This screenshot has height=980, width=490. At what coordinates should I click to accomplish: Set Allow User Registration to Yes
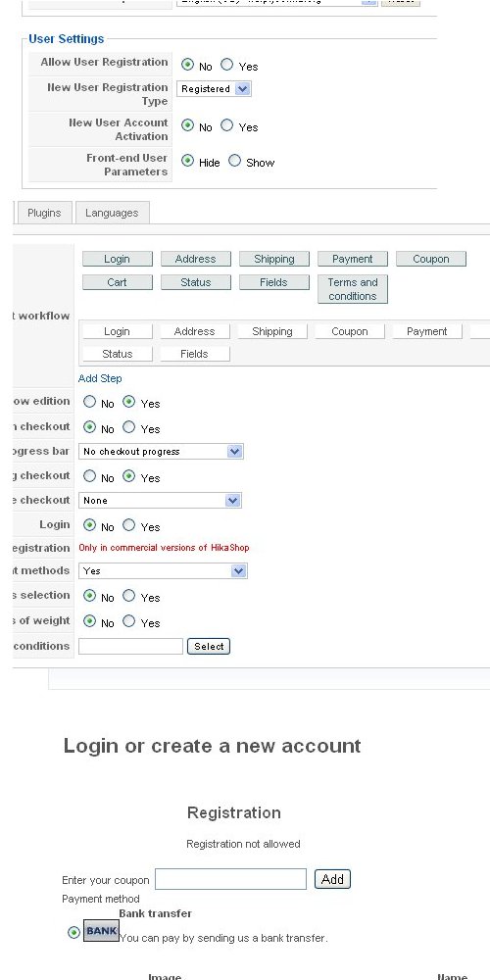[x=227, y=65]
